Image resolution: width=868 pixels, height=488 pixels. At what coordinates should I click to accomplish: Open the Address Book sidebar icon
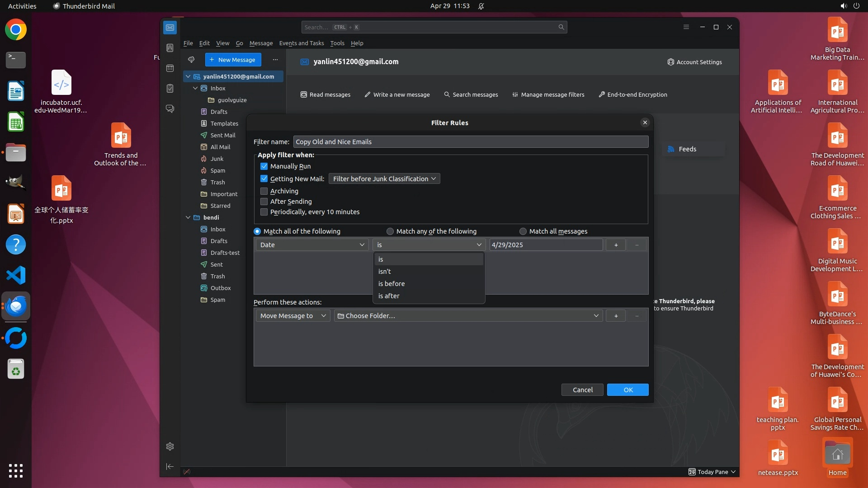click(170, 48)
